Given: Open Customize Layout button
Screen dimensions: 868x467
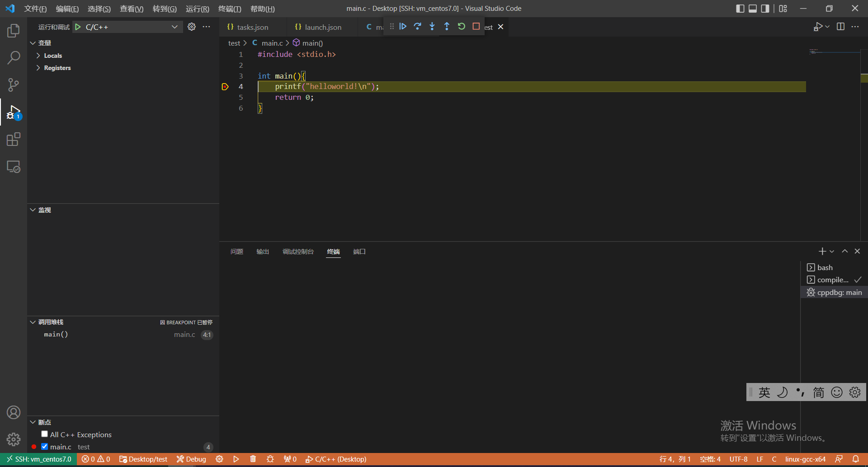Looking at the screenshot, I should coord(783,9).
